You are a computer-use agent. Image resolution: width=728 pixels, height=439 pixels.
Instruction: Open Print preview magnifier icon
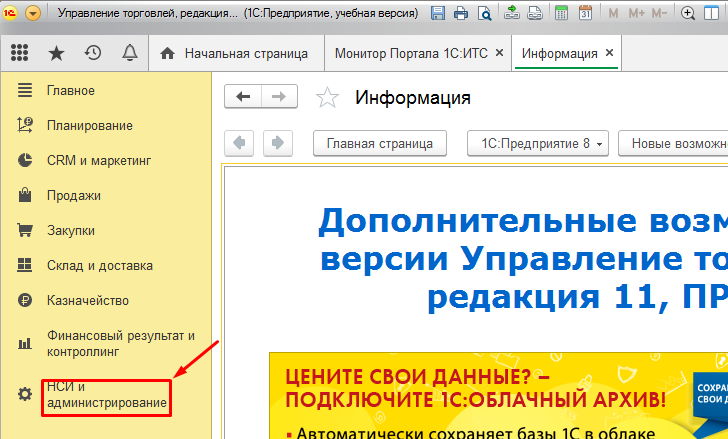click(485, 13)
